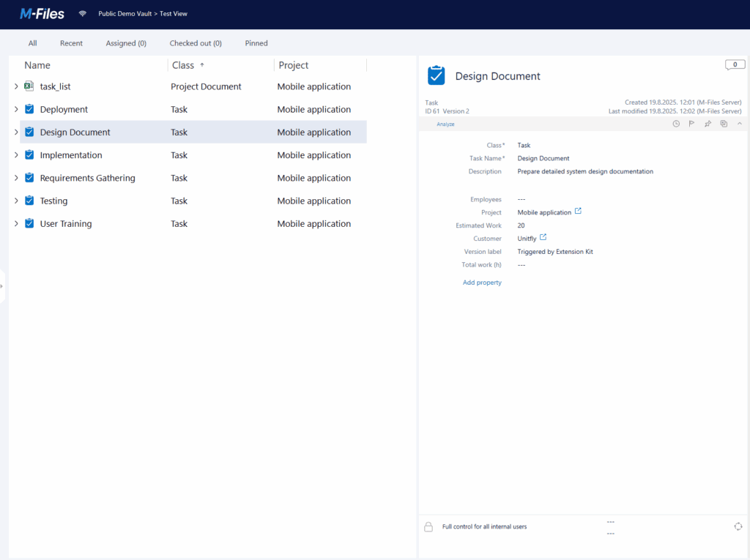Viewport: 750px width, 560px height.
Task: Open the comments bubble showing 0
Action: coord(735,65)
